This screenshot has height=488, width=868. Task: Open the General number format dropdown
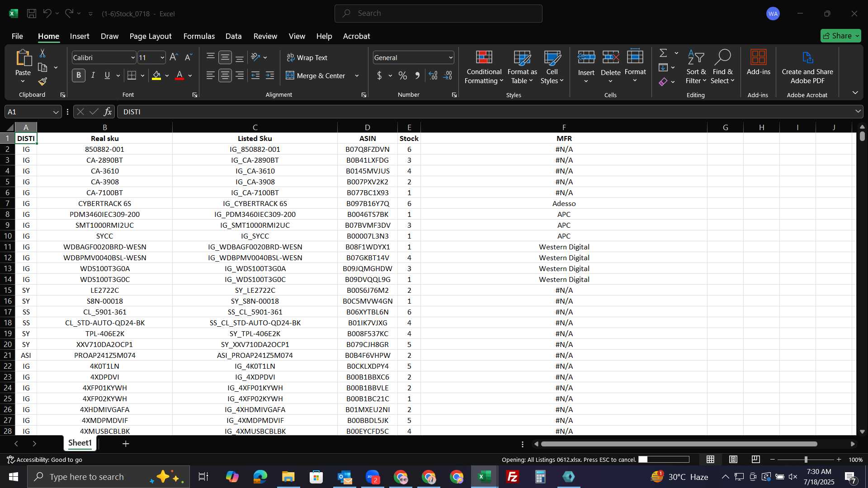(x=451, y=57)
